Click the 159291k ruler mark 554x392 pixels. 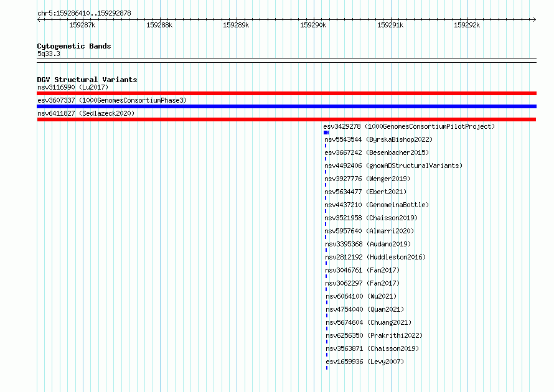(390, 25)
